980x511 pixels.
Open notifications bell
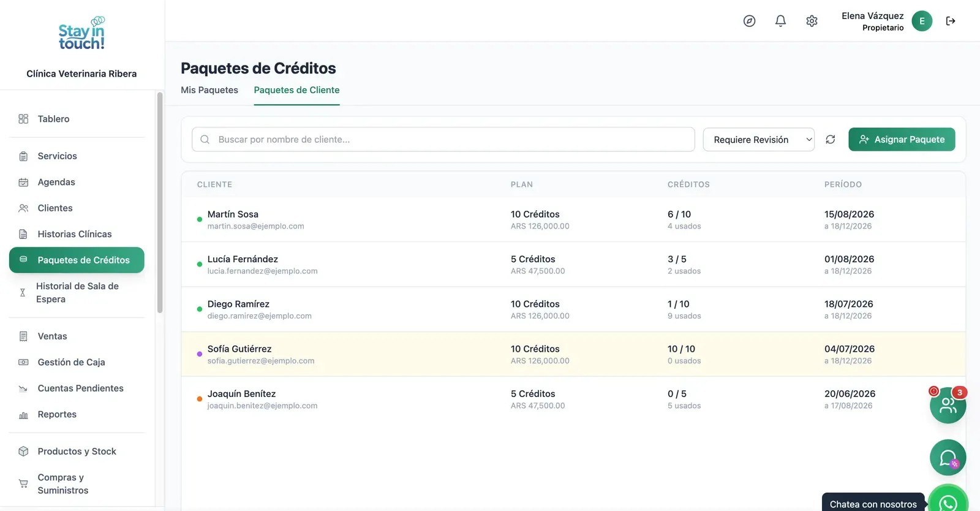click(x=780, y=21)
